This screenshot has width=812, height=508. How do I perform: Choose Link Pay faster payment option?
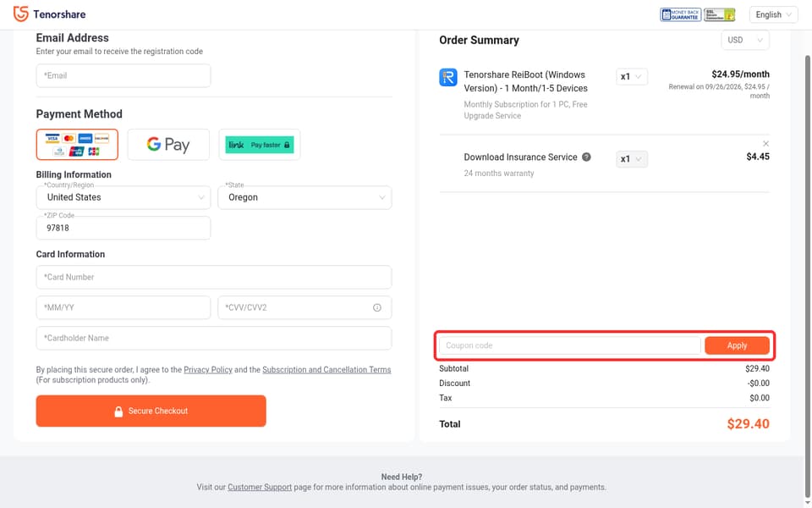coord(260,145)
